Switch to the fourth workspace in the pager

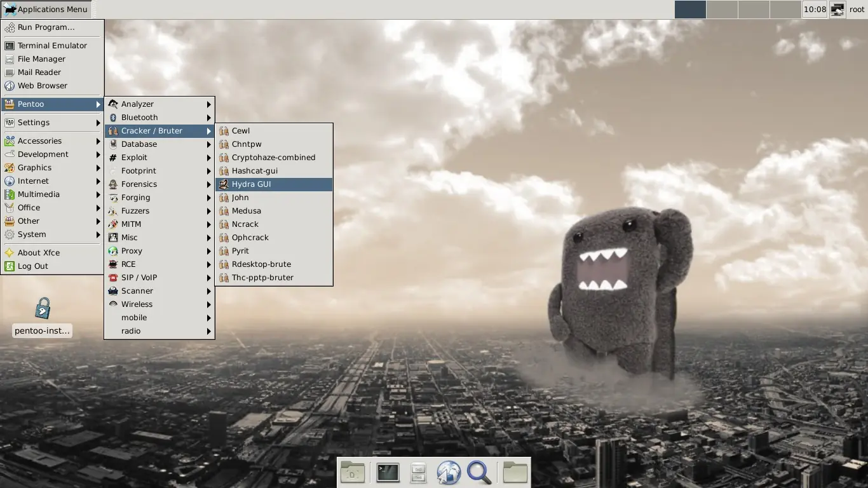785,10
